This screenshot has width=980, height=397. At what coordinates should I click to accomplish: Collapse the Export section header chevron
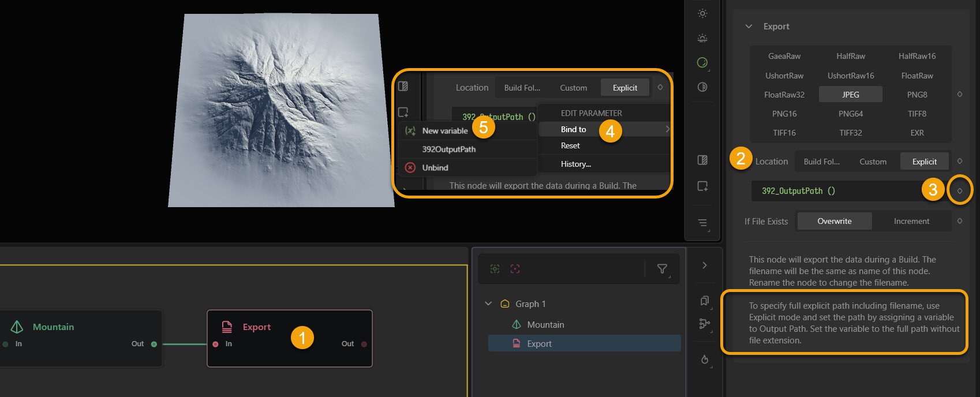[749, 27]
